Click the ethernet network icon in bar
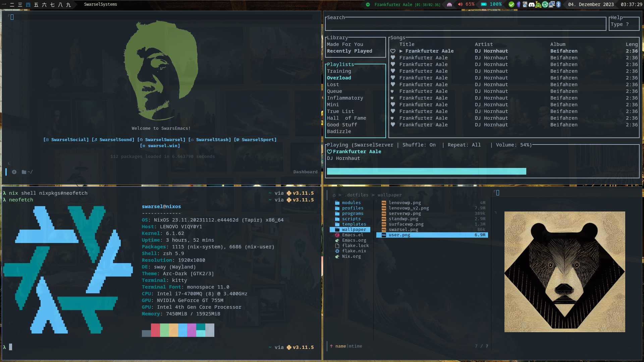The image size is (644, 362). point(449,5)
